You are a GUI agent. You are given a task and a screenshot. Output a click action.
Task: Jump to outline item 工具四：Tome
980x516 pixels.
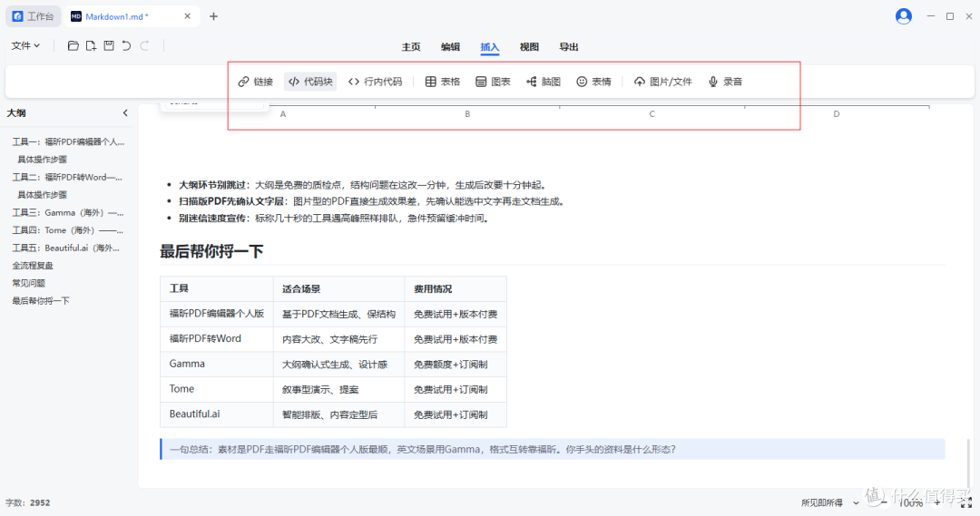coord(67,230)
